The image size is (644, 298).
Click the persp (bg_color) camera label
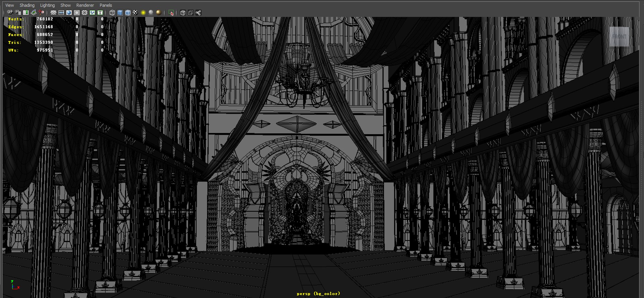tap(318, 293)
